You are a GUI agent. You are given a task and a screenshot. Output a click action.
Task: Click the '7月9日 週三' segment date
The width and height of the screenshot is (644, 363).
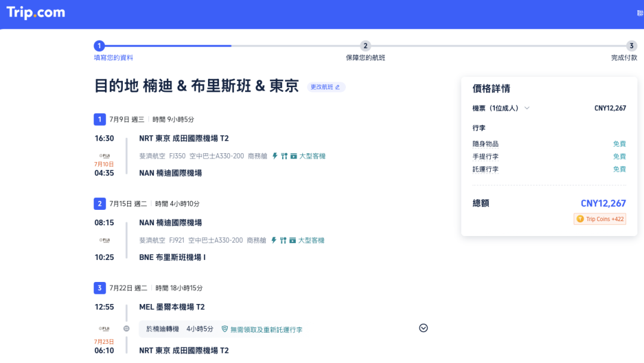click(x=127, y=119)
